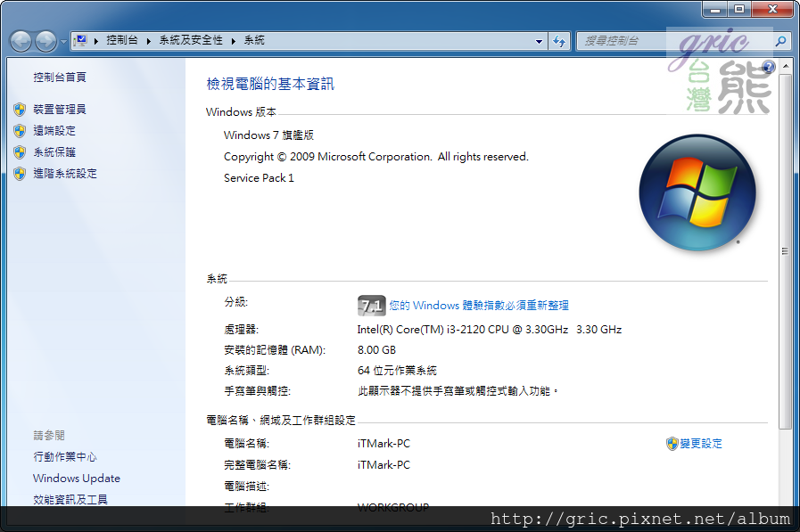Click the scrollbar up arrow
Screen dimensions: 800x532
pyautogui.click(x=785, y=66)
